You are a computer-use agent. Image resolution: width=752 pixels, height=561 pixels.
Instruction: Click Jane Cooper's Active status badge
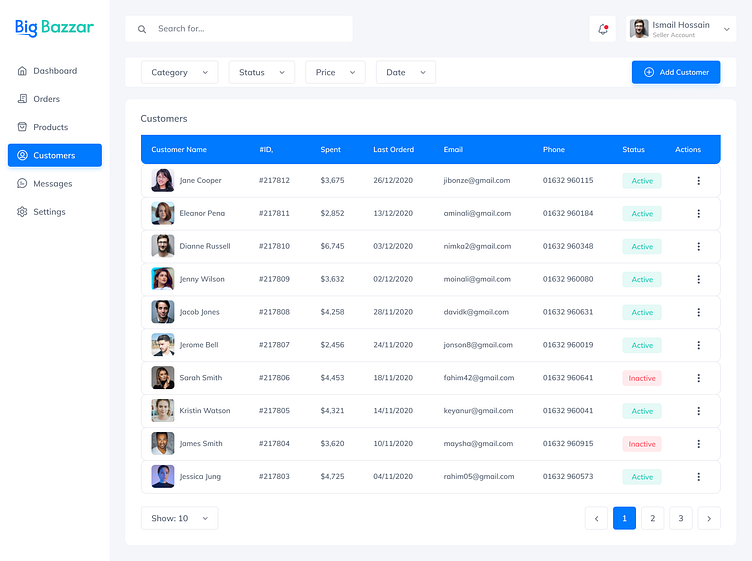click(x=642, y=181)
